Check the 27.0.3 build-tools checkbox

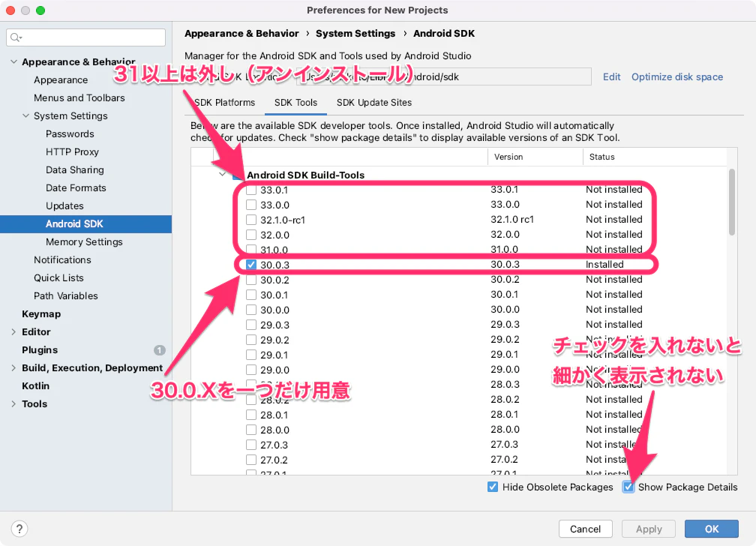(x=251, y=445)
